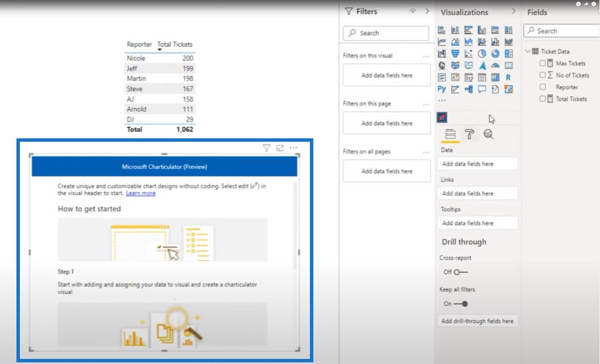Click Filters on all pages drop area

coord(387,171)
